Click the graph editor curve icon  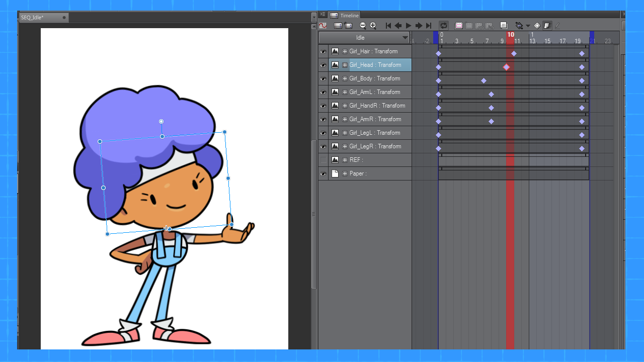click(323, 26)
